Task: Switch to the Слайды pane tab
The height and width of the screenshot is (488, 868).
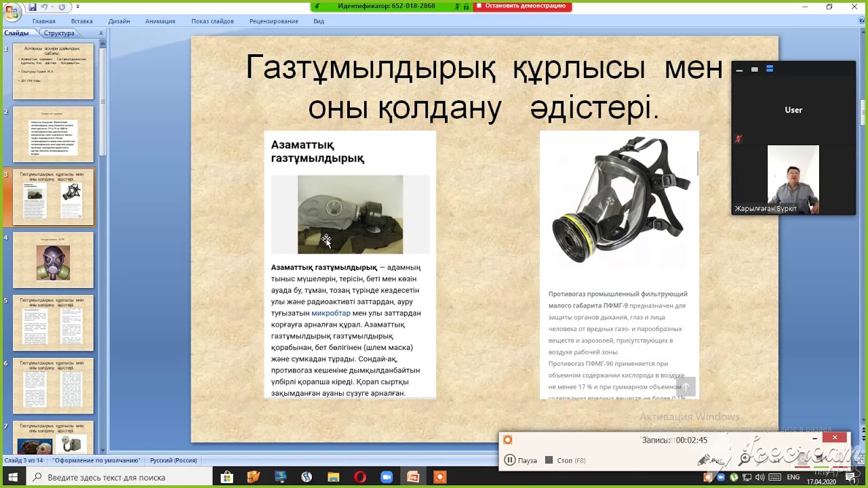Action: [x=18, y=33]
